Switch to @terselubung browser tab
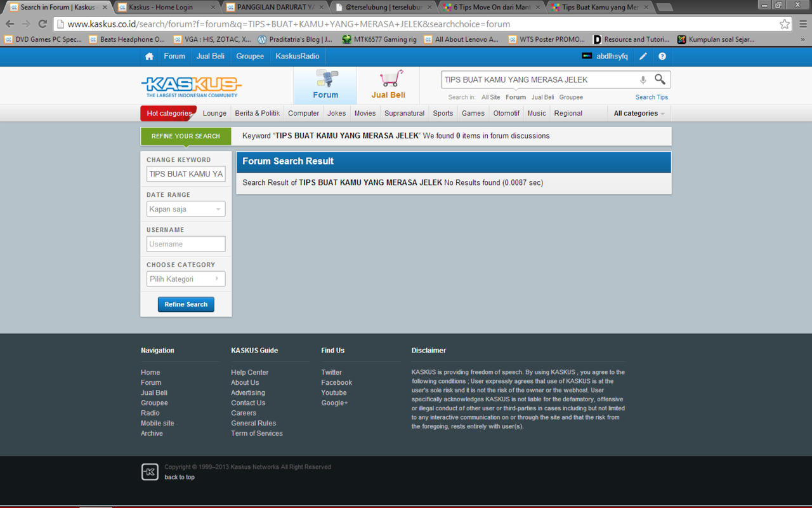This screenshot has height=508, width=812. click(x=384, y=7)
